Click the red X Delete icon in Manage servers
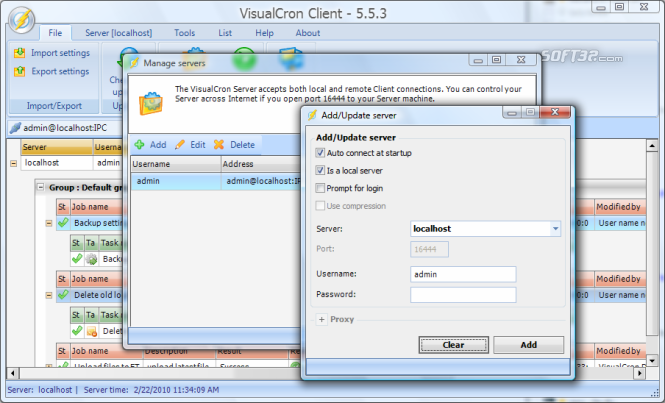Screen dimensions: 665x403 click(219, 145)
